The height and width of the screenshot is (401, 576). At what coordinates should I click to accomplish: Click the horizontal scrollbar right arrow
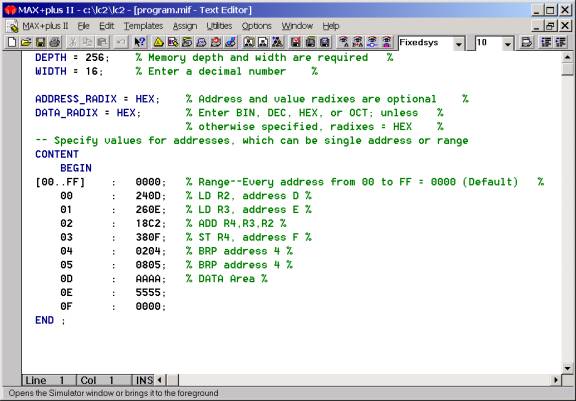tap(556, 380)
